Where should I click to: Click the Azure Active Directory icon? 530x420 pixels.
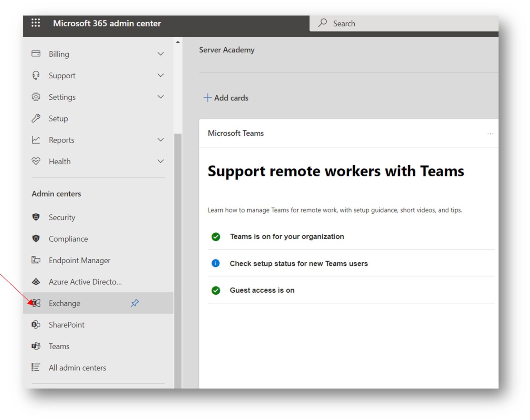coord(36,282)
